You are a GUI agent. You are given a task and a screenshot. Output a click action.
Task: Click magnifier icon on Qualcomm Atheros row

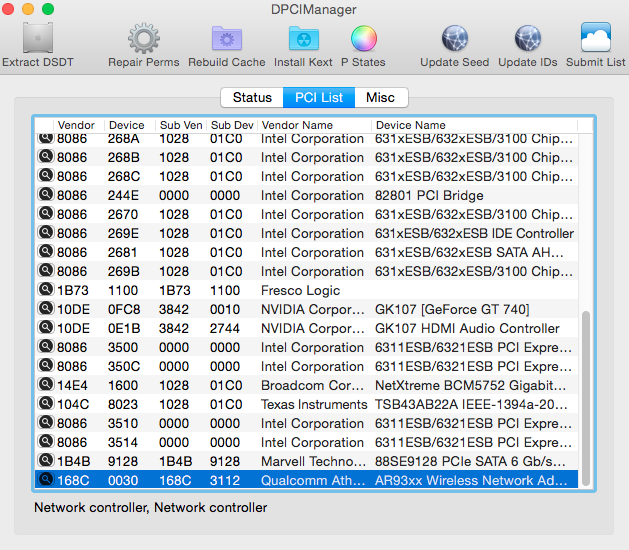[x=46, y=479]
